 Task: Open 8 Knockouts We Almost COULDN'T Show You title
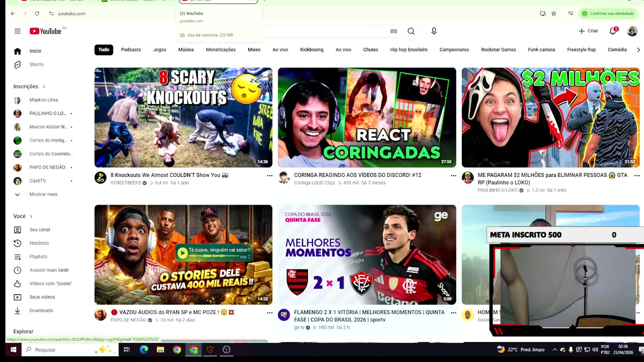[169, 175]
